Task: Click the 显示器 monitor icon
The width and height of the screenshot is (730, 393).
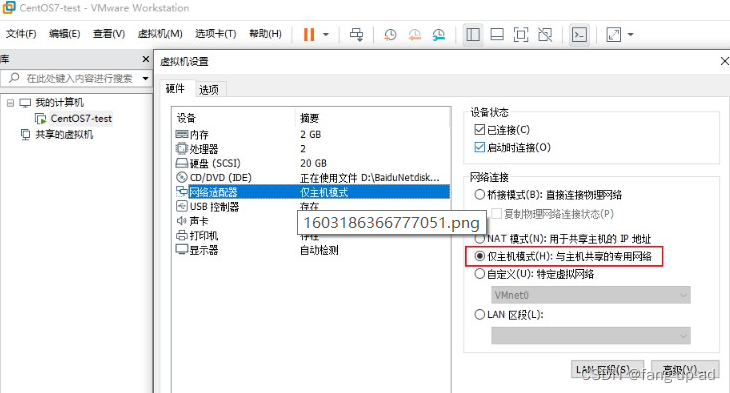Action: (182, 250)
